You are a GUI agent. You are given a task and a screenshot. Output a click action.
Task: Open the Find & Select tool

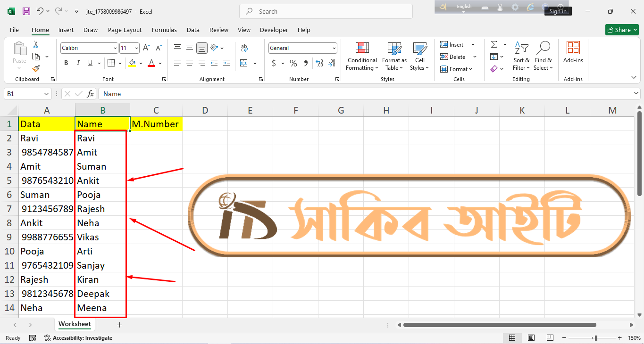pyautogui.click(x=543, y=57)
